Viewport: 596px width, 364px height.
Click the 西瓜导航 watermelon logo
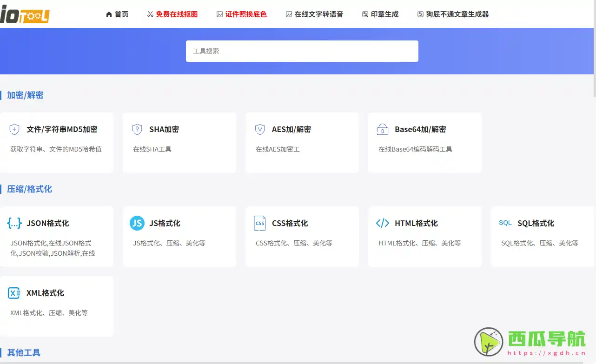(489, 342)
